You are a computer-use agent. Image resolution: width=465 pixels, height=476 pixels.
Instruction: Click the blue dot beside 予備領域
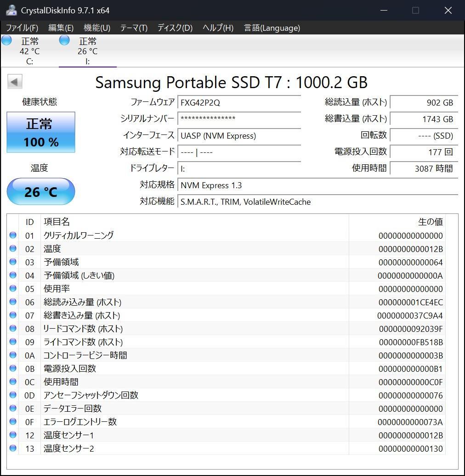13,262
